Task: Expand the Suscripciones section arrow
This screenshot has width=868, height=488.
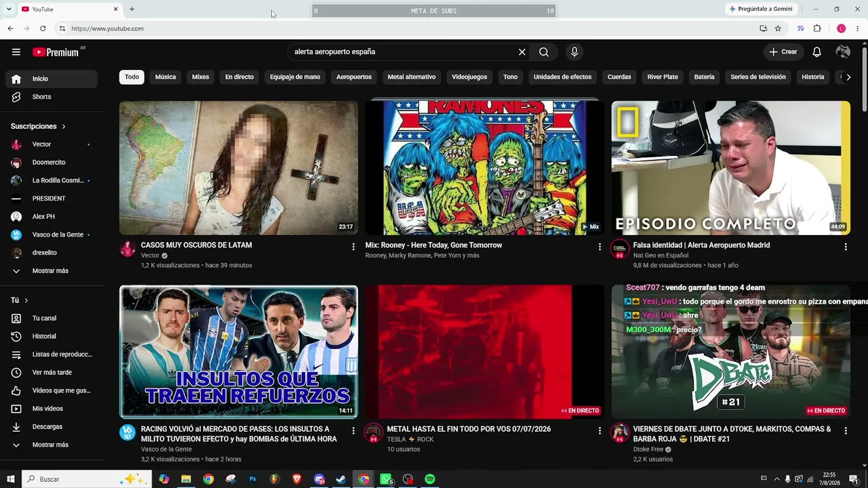Action: [64, 127]
